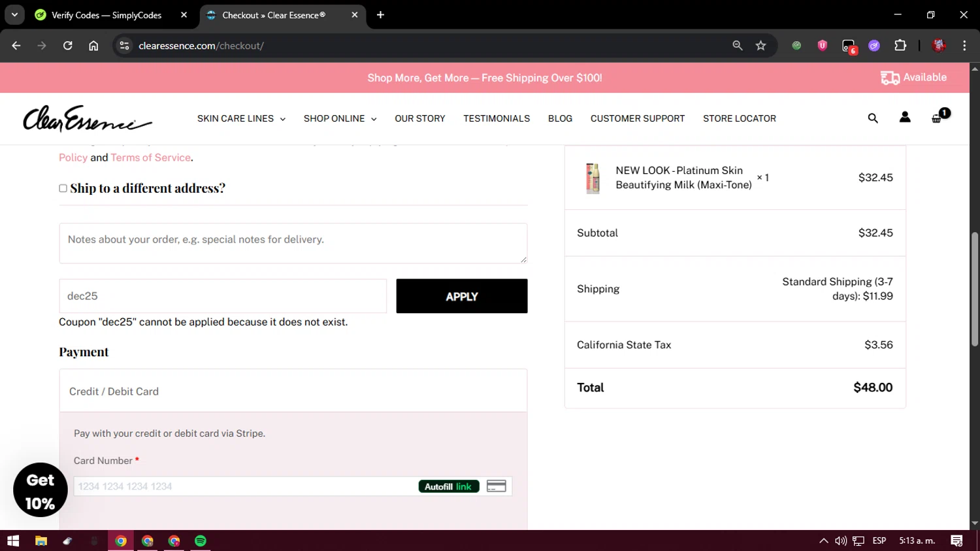
Task: Click the ESP language indicator
Action: point(879,541)
